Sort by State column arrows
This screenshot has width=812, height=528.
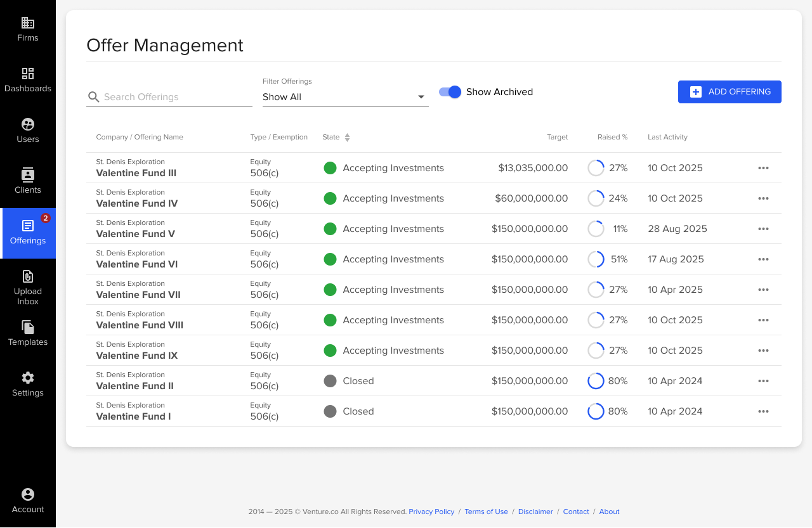click(x=347, y=138)
